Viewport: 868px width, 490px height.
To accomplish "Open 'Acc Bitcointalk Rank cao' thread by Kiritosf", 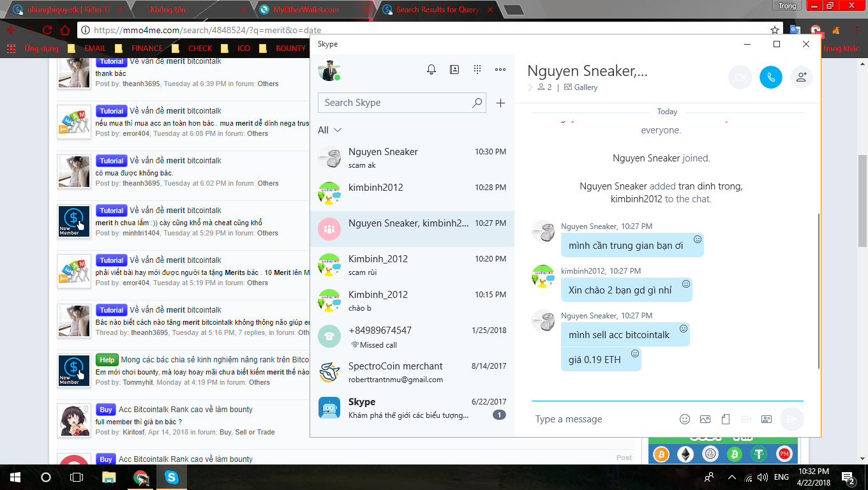I will click(x=186, y=410).
